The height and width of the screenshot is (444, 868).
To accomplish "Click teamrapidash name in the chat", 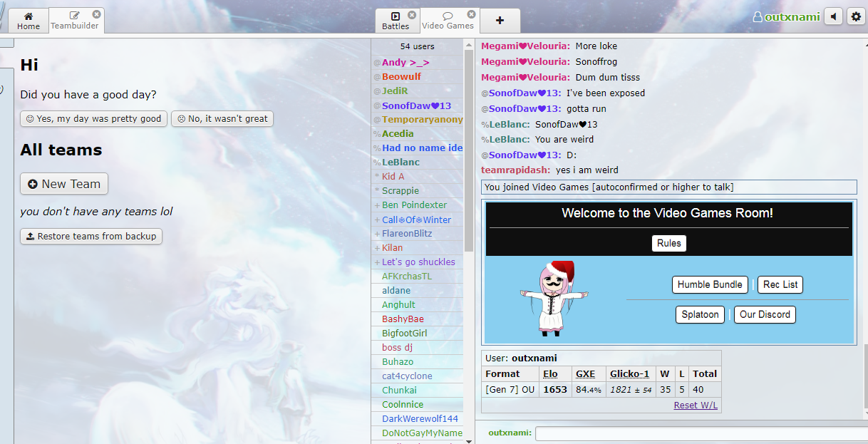I will (x=515, y=170).
